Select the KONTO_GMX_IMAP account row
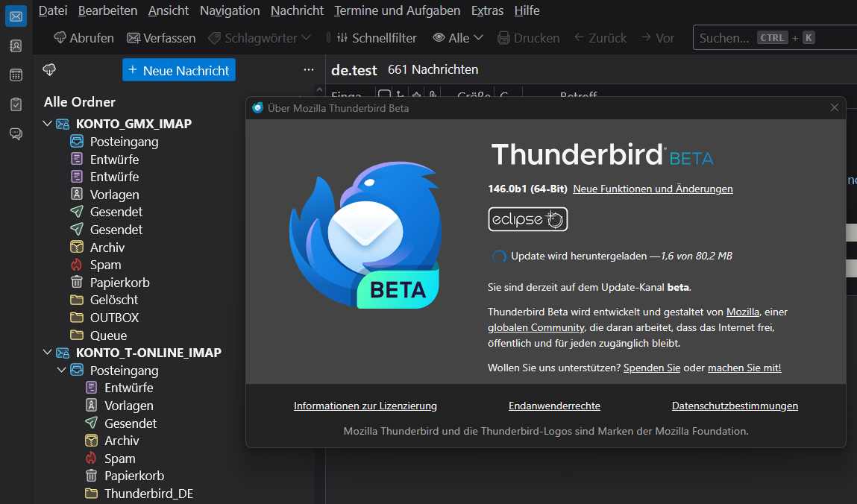The height and width of the screenshot is (504, 857). (x=134, y=124)
